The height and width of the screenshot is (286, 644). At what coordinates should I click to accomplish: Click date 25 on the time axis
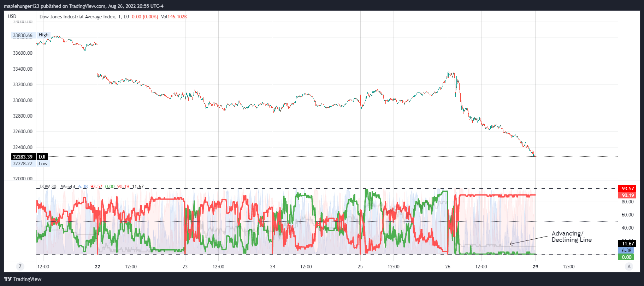click(x=360, y=267)
